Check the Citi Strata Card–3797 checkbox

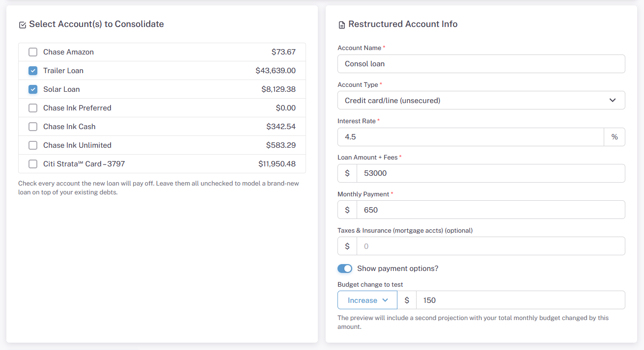(x=33, y=164)
